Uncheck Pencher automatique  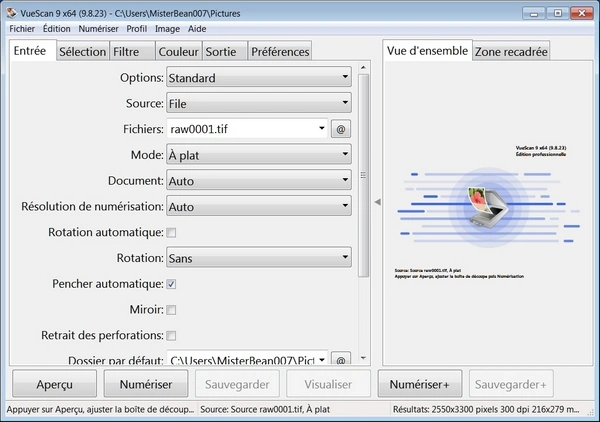coord(171,284)
